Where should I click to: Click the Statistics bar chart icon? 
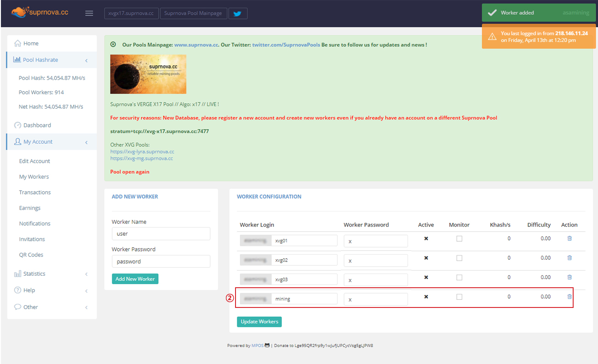(x=18, y=273)
